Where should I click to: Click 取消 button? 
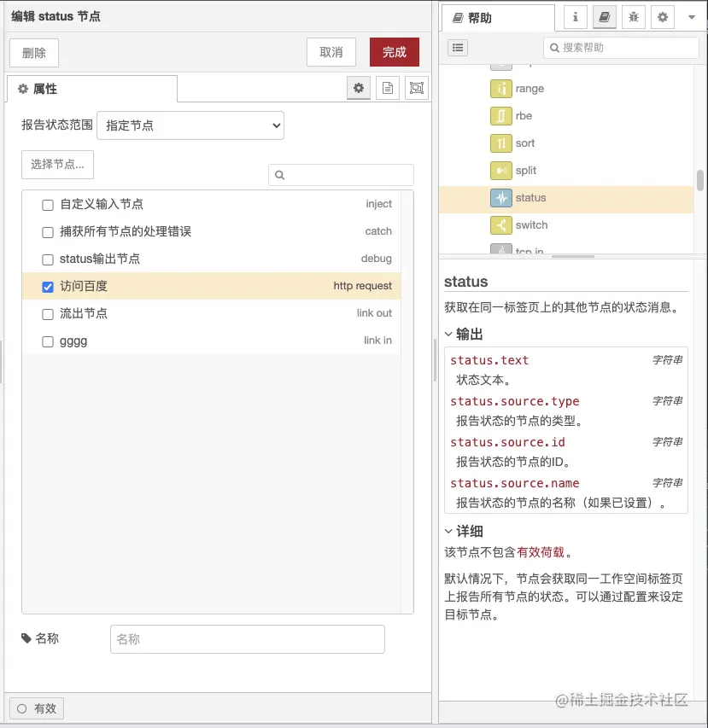click(x=331, y=52)
